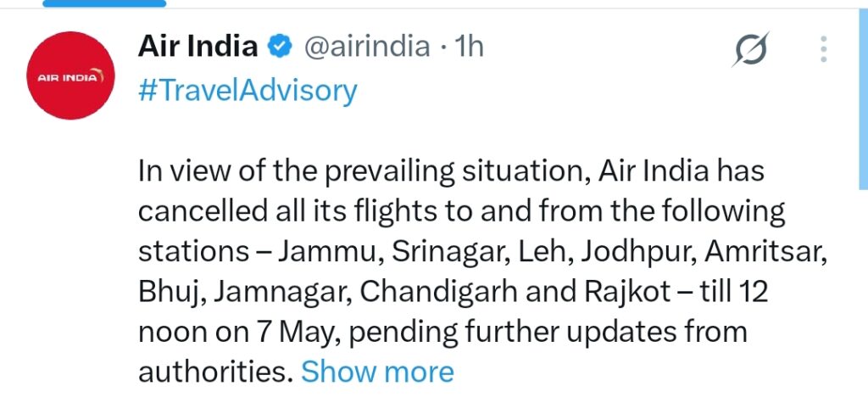Open the three-dot more options menu
Viewport: 868px width, 403px height.
[x=823, y=49]
